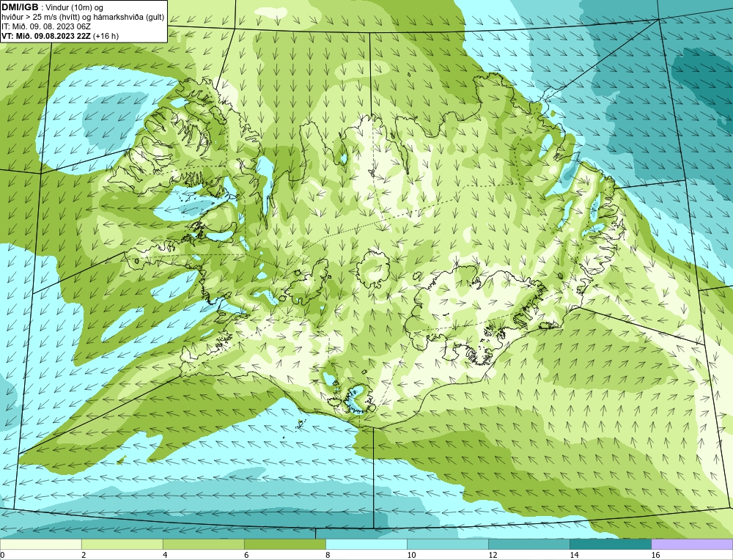Click the legend scale value "12"
This screenshot has height=560, width=733.
click(493, 555)
